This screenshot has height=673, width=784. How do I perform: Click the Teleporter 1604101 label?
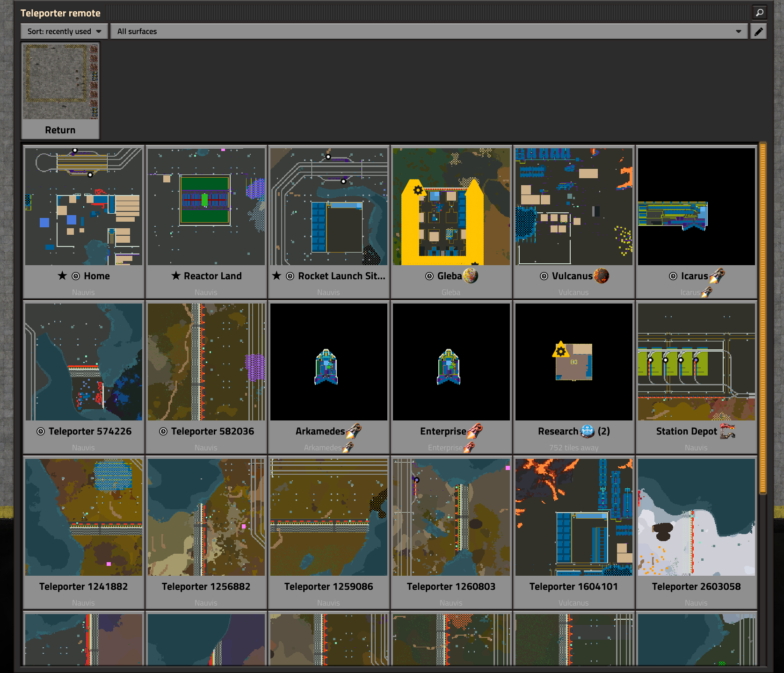(574, 586)
